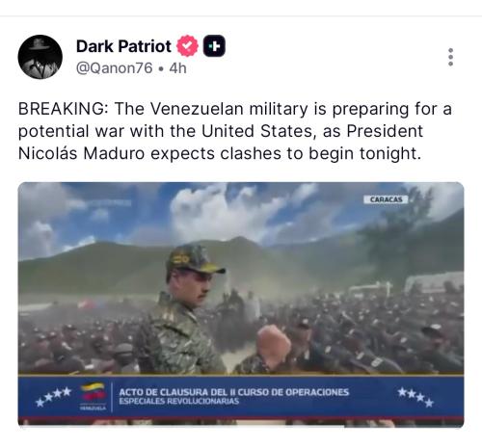Click the white clouds in video frame
This screenshot has height=448, width=482.
pyautogui.click(x=225, y=214)
